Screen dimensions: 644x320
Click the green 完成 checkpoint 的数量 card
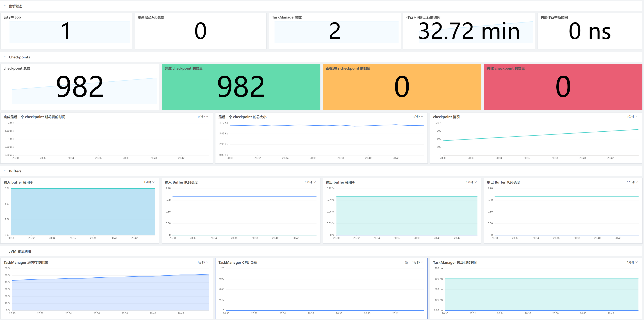pos(241,87)
